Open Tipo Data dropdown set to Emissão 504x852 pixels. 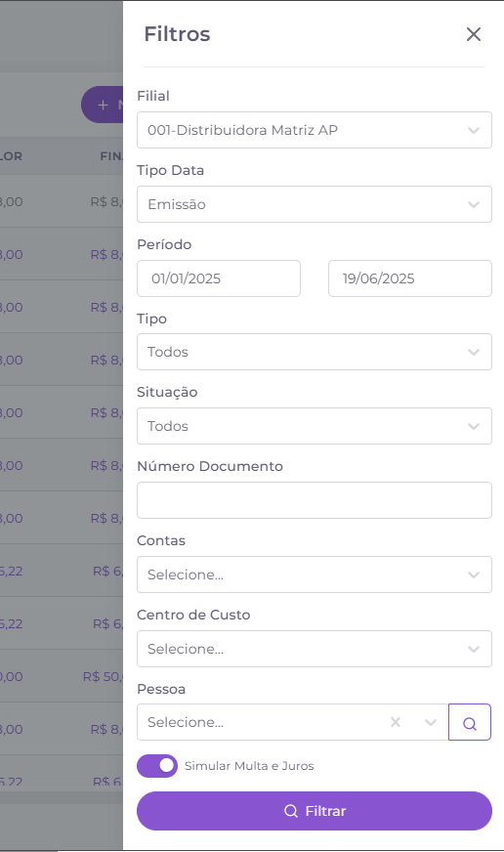coord(315,204)
